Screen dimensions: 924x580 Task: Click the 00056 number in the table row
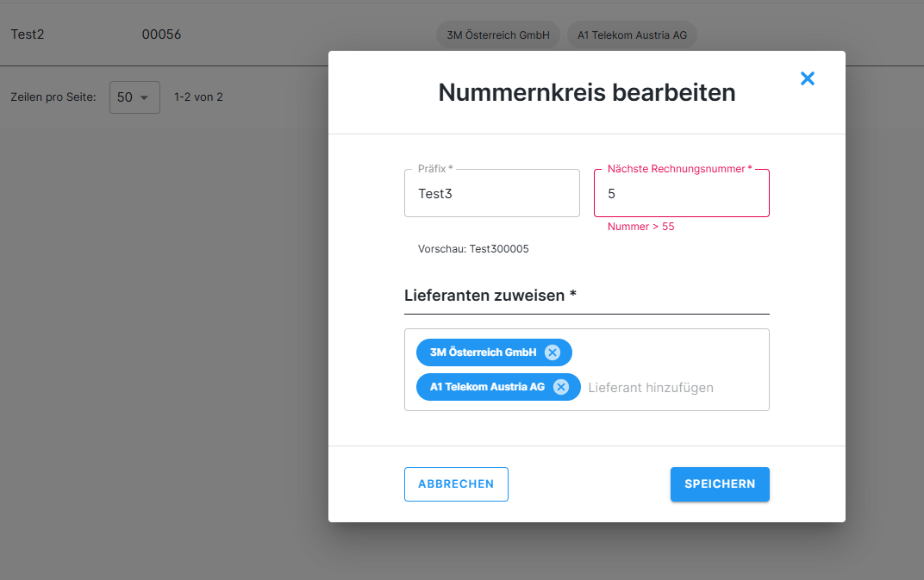point(162,34)
